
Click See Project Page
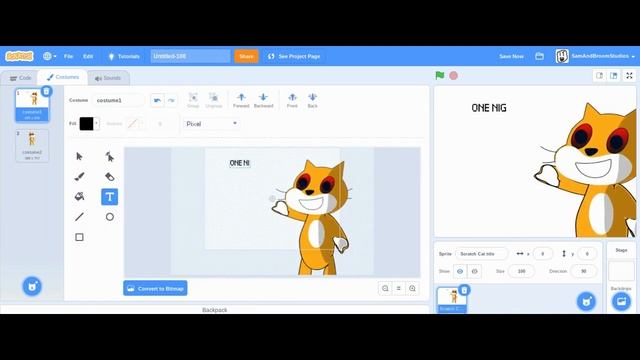click(x=294, y=56)
